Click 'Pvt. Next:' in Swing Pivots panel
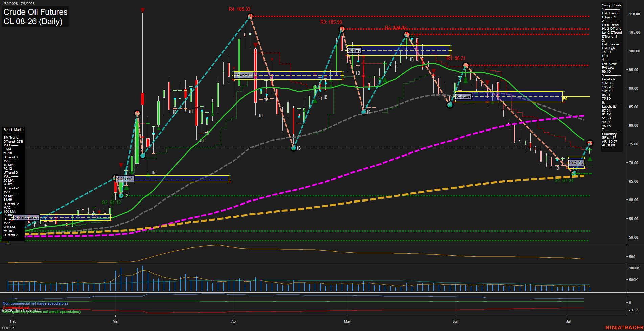644x331 pixels. tap(609, 64)
